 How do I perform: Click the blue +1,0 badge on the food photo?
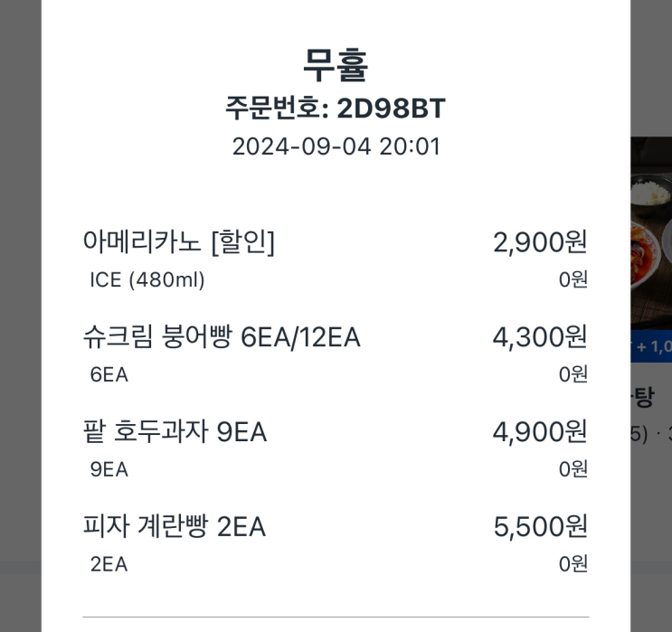click(x=652, y=346)
